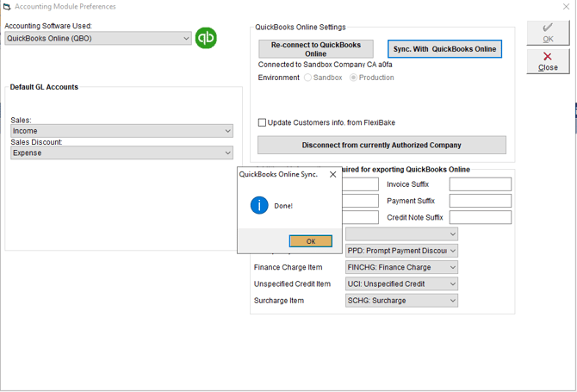Open the Finance Charge Item dropdown
The width and height of the screenshot is (577, 392).
pos(401,267)
